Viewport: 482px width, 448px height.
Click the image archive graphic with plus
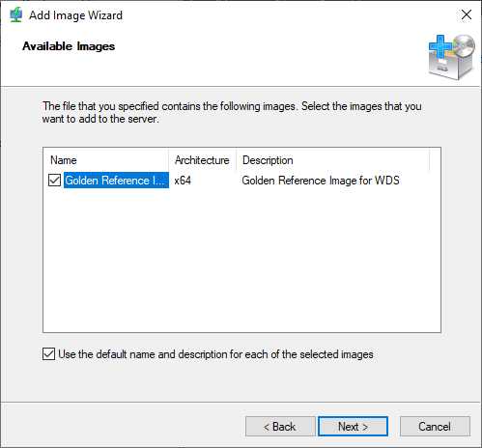tap(452, 57)
